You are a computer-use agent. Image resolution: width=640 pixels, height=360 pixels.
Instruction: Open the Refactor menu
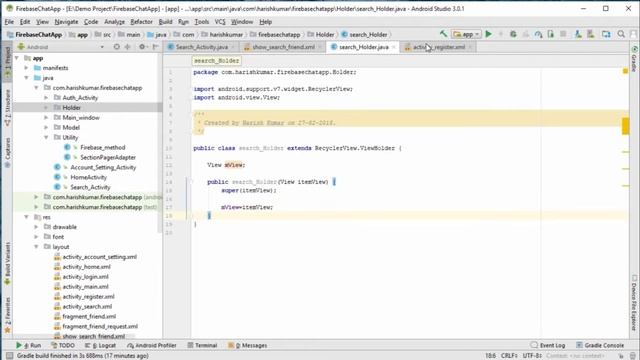141,22
